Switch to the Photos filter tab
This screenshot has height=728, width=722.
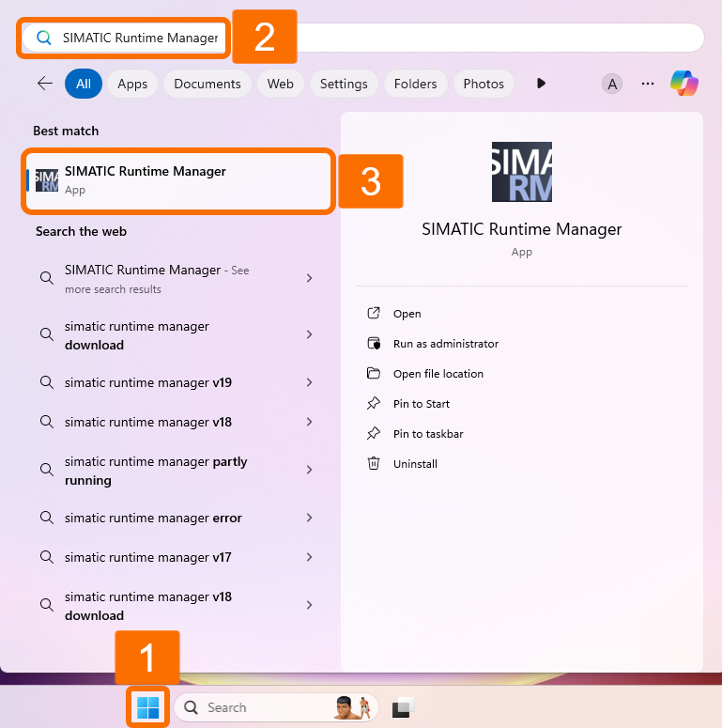click(484, 84)
